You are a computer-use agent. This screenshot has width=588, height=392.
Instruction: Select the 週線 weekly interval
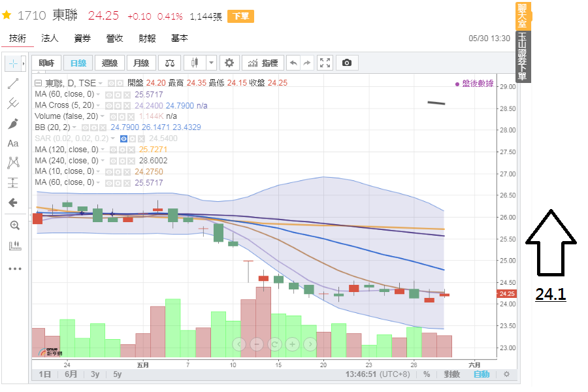(x=110, y=63)
